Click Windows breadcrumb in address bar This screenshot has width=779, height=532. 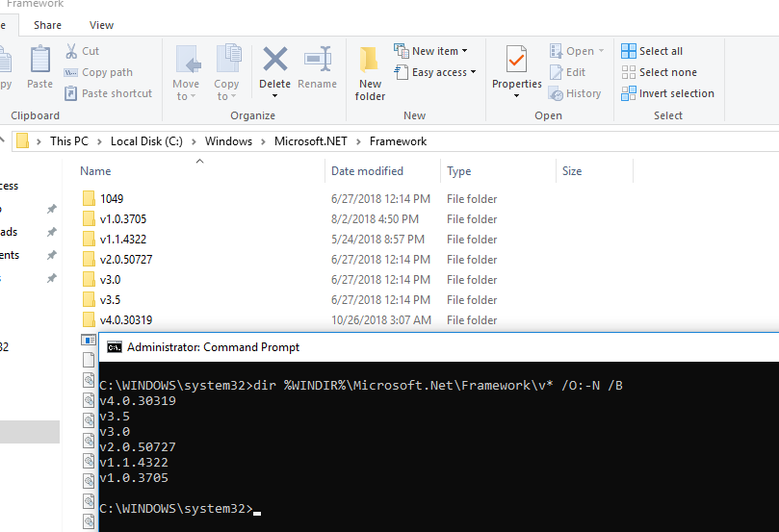tap(228, 141)
